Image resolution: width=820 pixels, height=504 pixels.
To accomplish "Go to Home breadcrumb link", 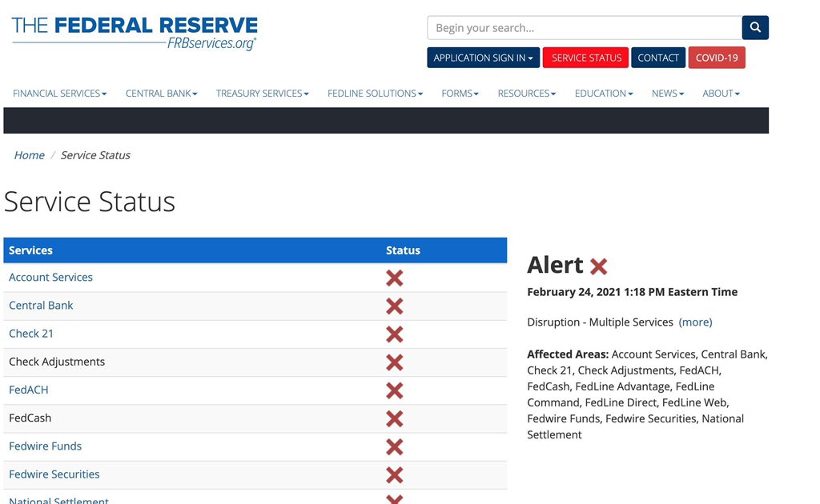I will tap(30, 155).
